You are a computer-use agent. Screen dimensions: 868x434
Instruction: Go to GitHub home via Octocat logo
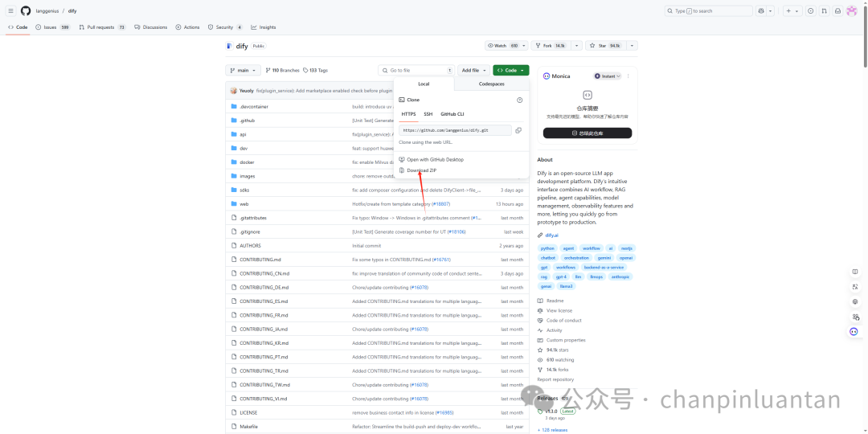[x=26, y=10]
